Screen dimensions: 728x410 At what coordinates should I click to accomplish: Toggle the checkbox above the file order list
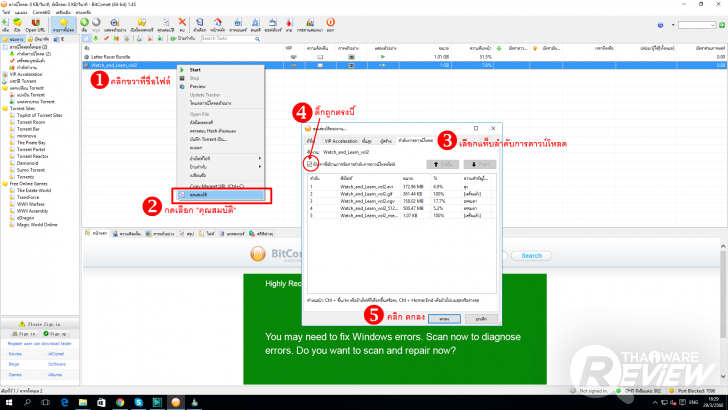pyautogui.click(x=310, y=164)
